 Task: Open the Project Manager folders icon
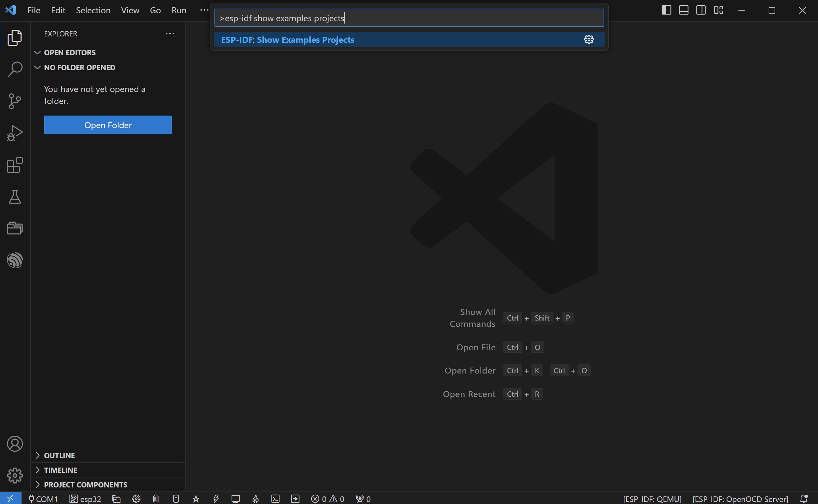pos(15,228)
